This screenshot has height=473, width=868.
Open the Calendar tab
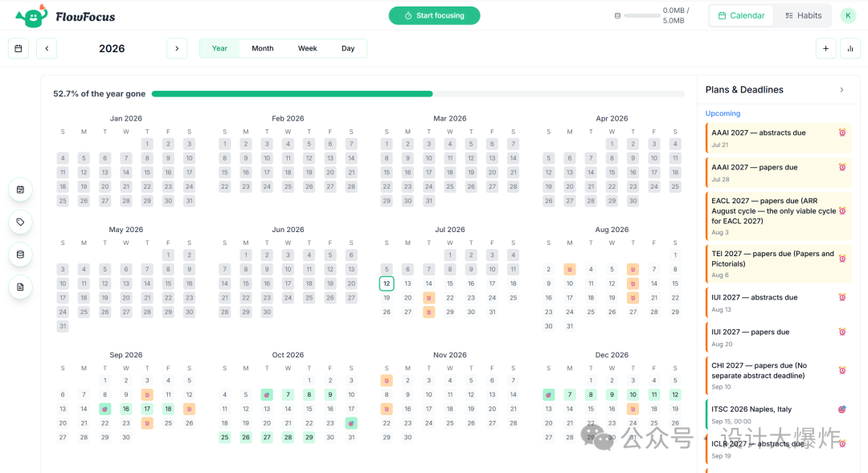coord(741,15)
